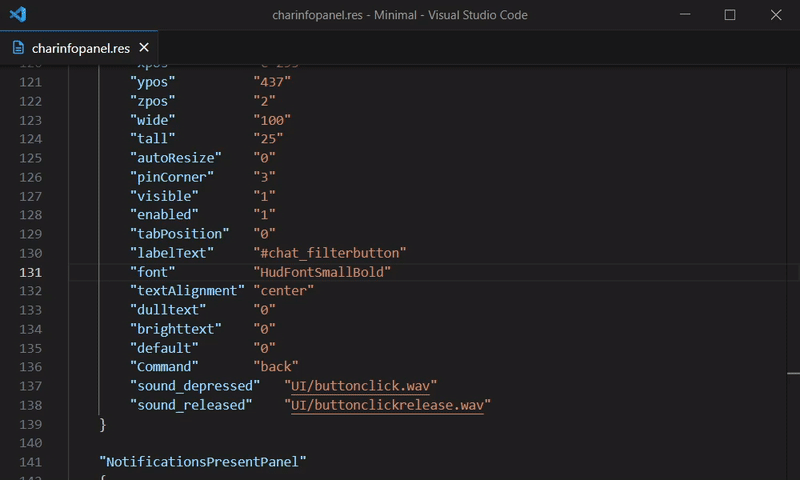The image size is (800, 480).
Task: Click line number 131 in gutter
Action: click(x=31, y=272)
